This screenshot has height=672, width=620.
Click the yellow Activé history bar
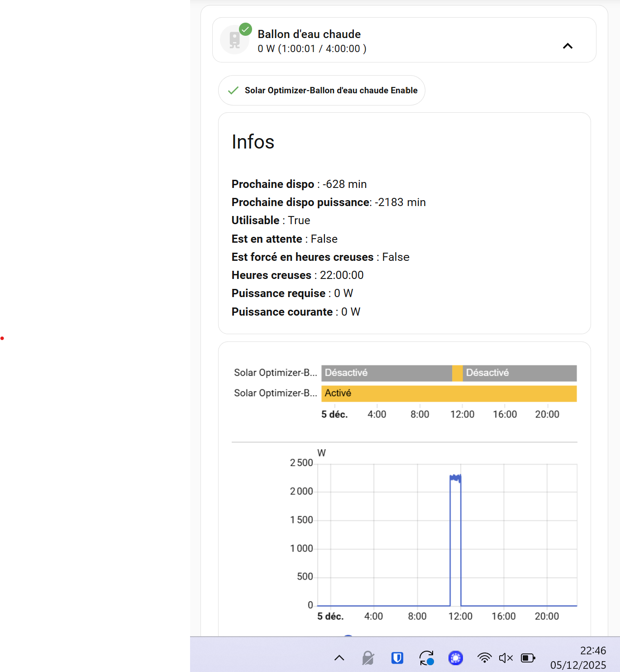[x=449, y=394]
